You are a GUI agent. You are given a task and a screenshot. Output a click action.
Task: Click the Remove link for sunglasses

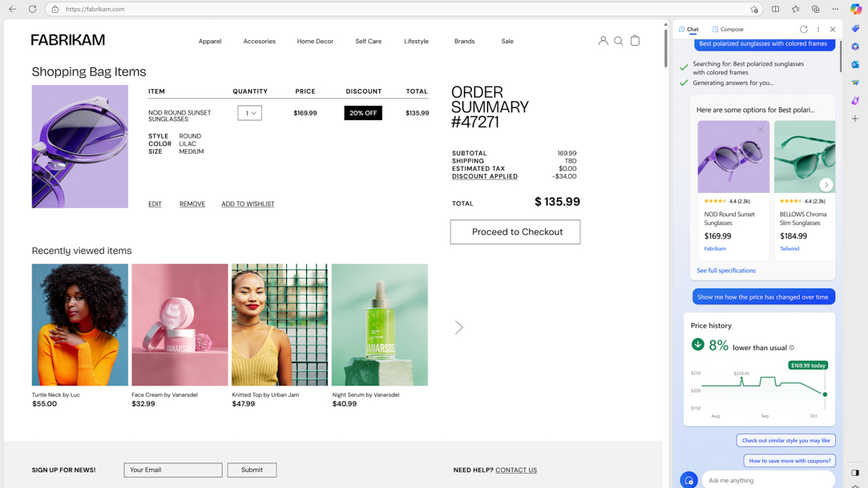(192, 204)
